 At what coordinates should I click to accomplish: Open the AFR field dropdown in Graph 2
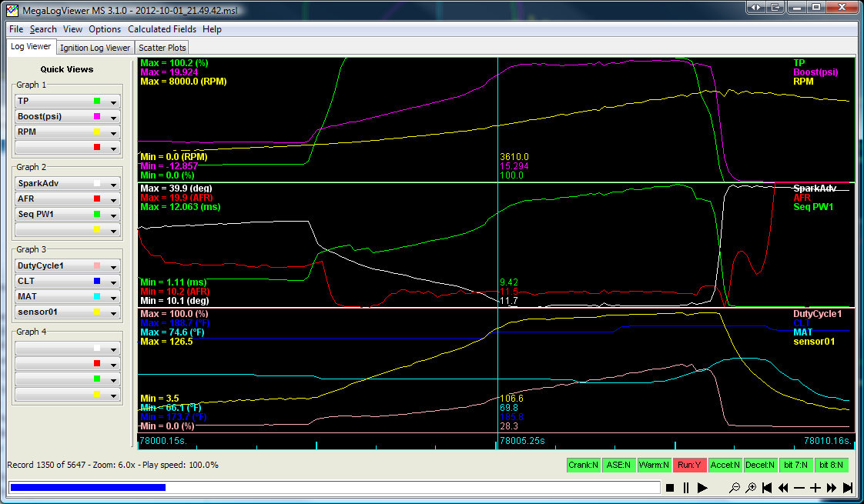click(67, 199)
